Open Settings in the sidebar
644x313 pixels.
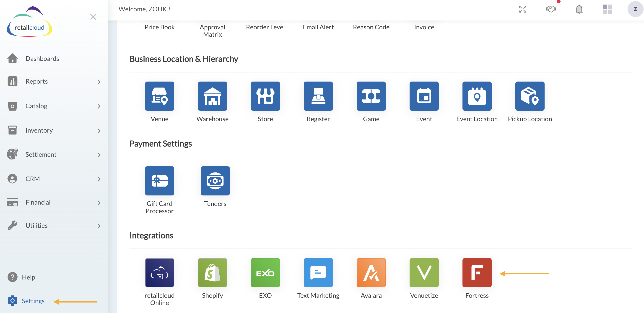click(x=33, y=301)
